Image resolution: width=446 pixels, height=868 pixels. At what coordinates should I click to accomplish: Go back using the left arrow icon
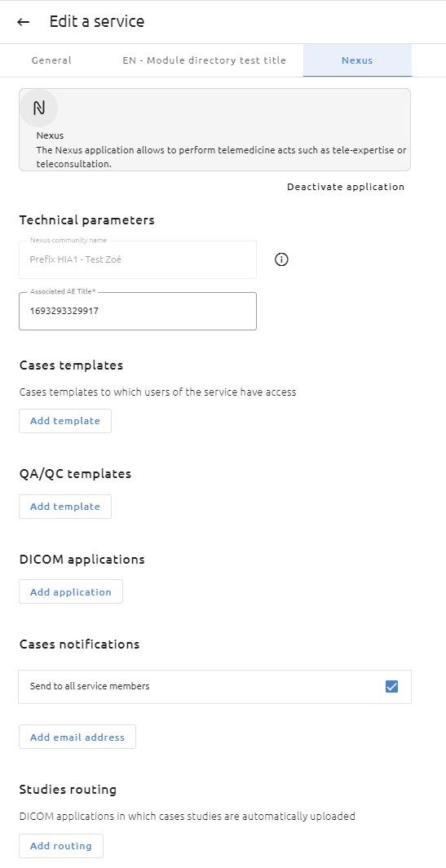coord(24,22)
